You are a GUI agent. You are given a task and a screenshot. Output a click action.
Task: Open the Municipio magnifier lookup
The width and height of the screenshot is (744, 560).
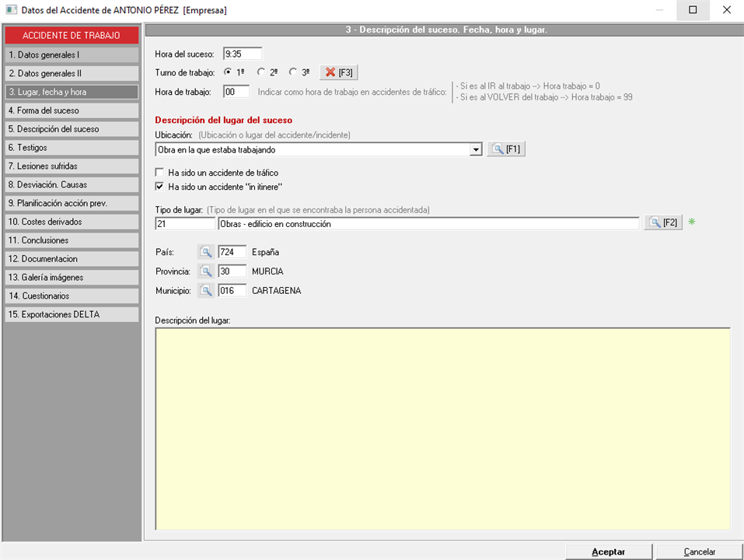205,291
